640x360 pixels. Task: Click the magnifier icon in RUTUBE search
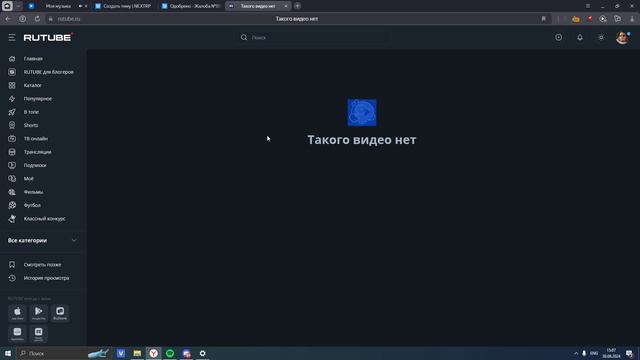(244, 38)
